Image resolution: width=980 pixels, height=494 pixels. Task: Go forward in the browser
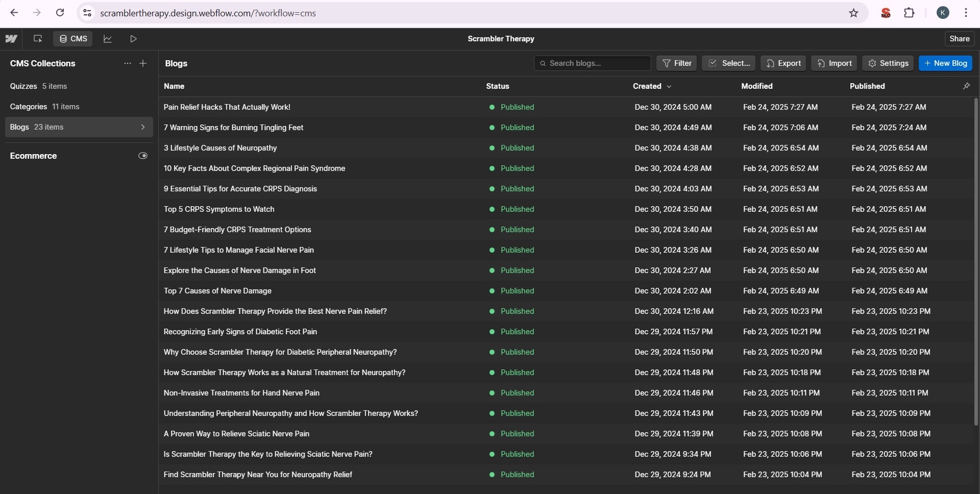[x=37, y=13]
